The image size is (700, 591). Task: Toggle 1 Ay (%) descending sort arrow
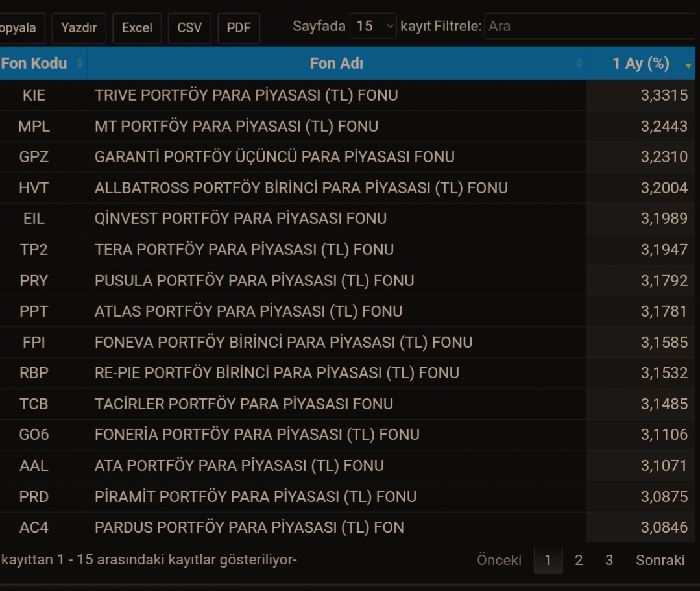click(688, 66)
